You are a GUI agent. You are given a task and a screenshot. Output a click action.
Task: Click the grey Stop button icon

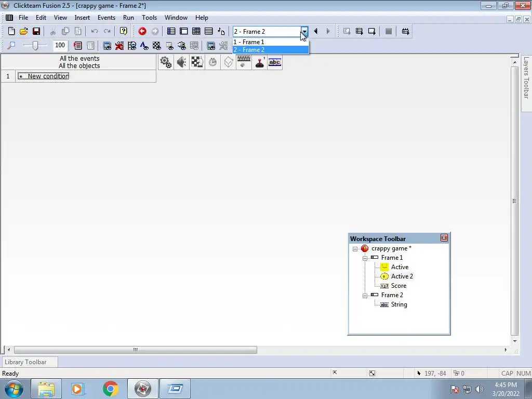pos(389,31)
